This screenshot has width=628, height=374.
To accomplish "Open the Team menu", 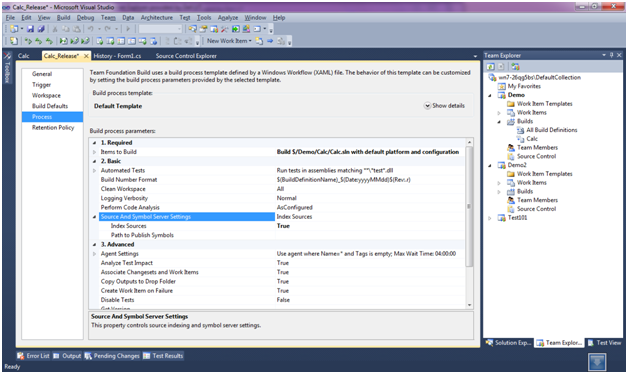I will (x=108, y=18).
